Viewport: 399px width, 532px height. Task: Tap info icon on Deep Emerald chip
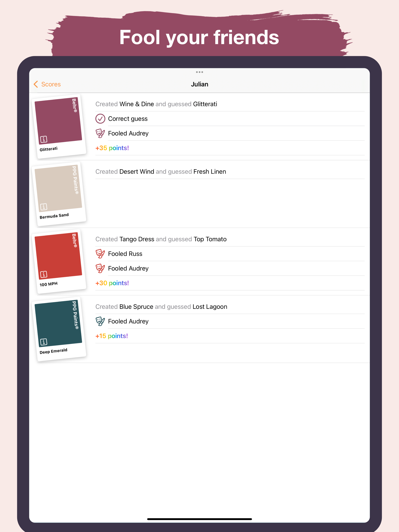[44, 342]
